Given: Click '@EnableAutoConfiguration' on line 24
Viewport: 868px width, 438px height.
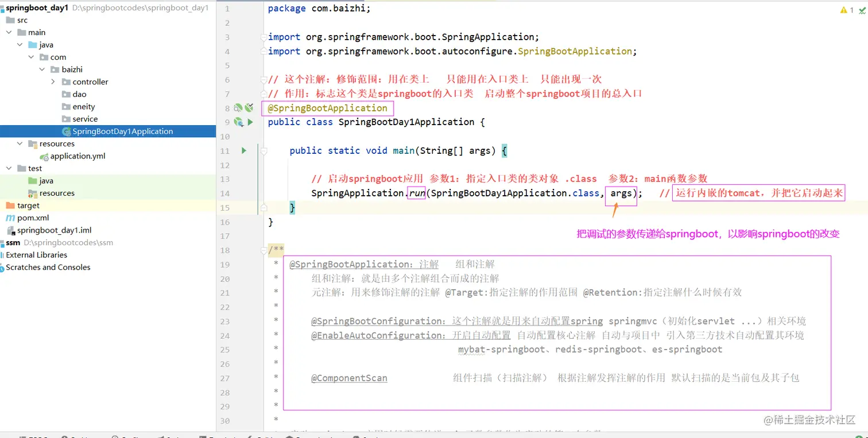Looking at the screenshot, I should click(x=377, y=336).
